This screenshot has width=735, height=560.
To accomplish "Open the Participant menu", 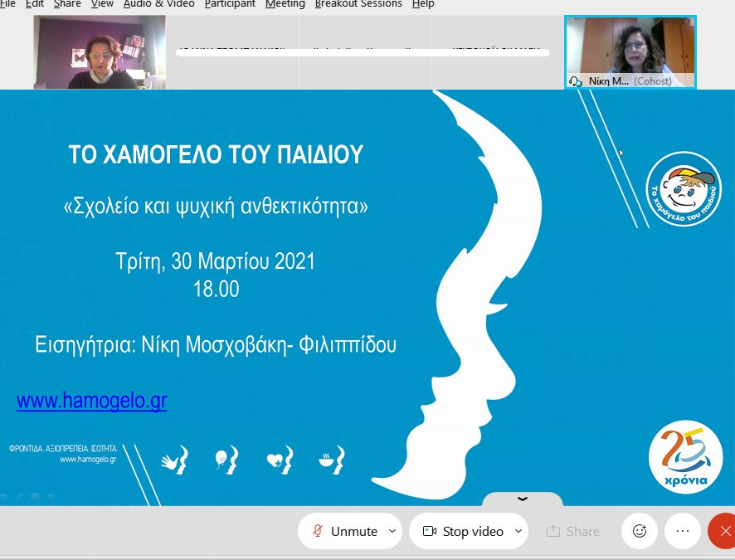I will [230, 4].
